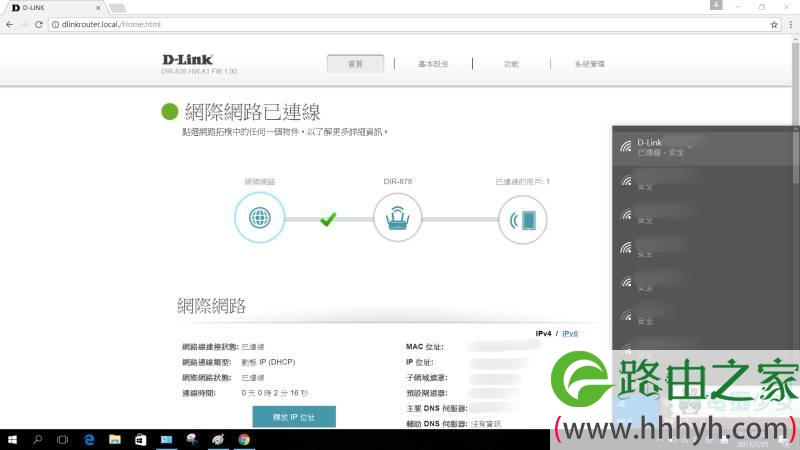Click the 已連線的用戶: 1 label
This screenshot has height=450, width=800.
(522, 181)
